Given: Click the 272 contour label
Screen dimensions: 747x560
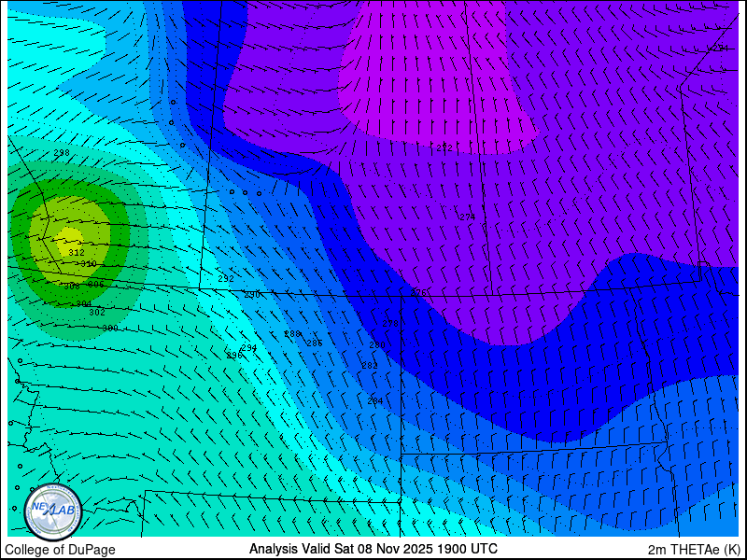Looking at the screenshot, I should 444,148.
